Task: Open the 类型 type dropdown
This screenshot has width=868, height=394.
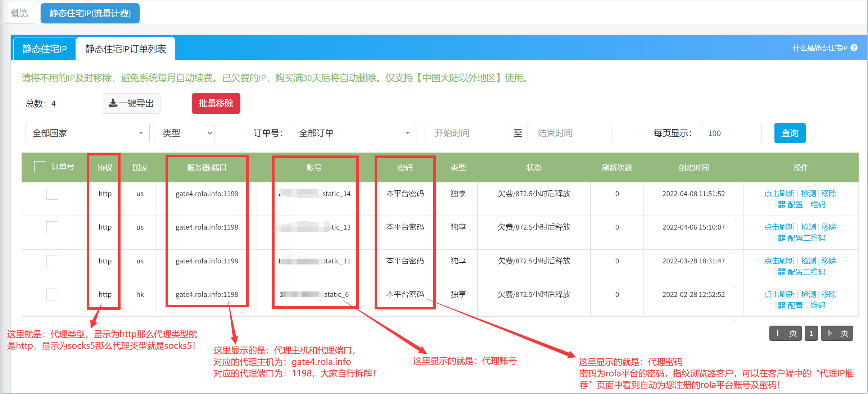Action: click(184, 133)
